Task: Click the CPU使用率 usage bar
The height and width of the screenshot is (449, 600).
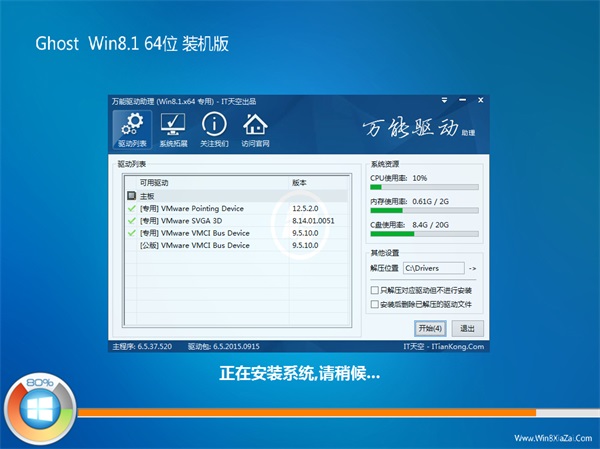Action: point(424,187)
